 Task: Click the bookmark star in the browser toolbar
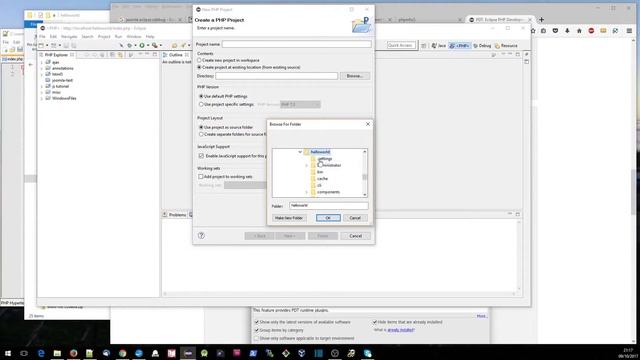[533, 31]
